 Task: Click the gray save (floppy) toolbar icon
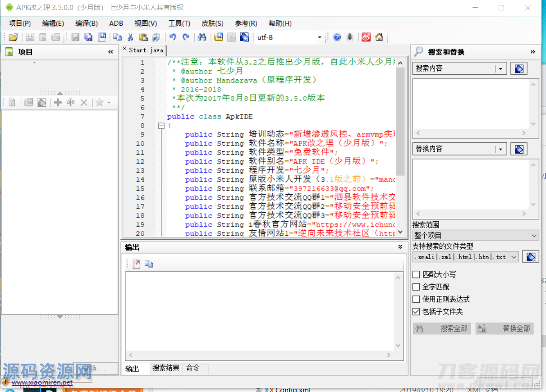(x=75, y=37)
